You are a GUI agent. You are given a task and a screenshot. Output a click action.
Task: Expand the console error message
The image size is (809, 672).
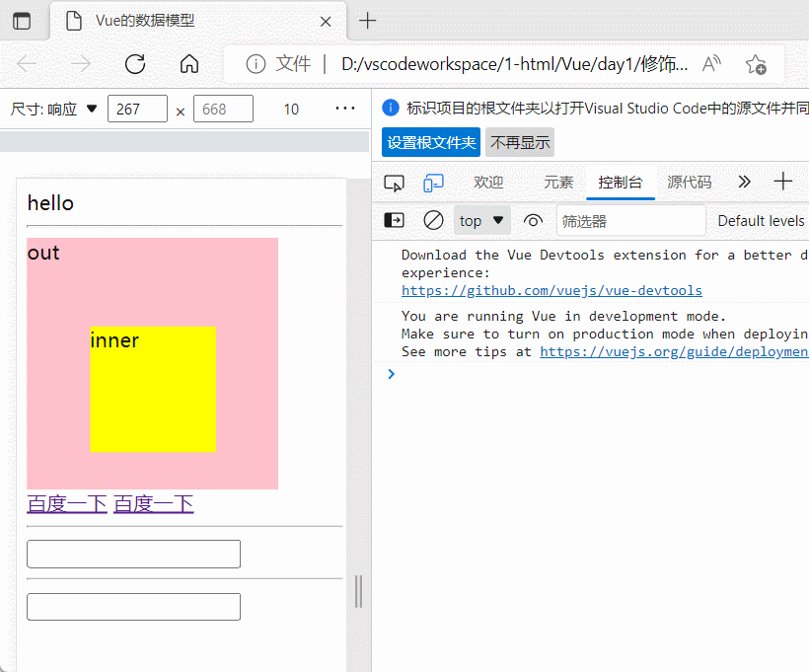(x=391, y=374)
